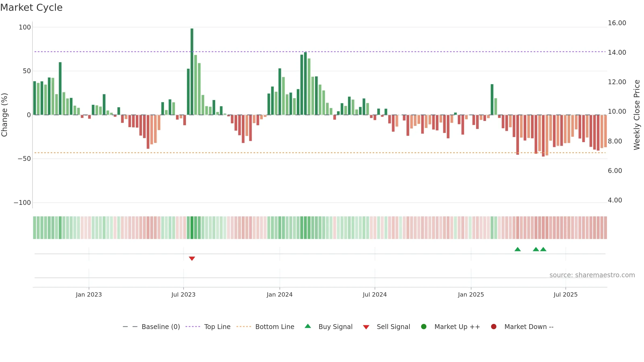Click the Jan 2025 axis label
The height and width of the screenshot is (362, 644).
click(x=471, y=295)
